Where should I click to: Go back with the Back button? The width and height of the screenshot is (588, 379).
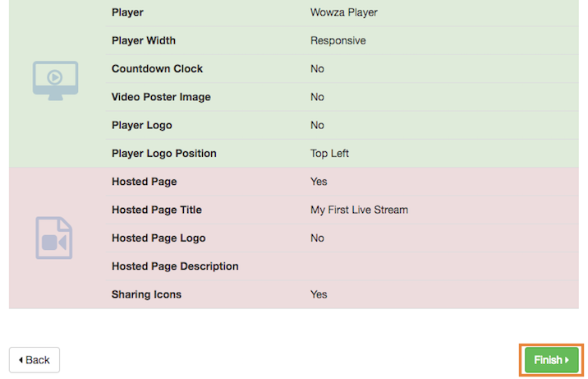click(x=34, y=360)
